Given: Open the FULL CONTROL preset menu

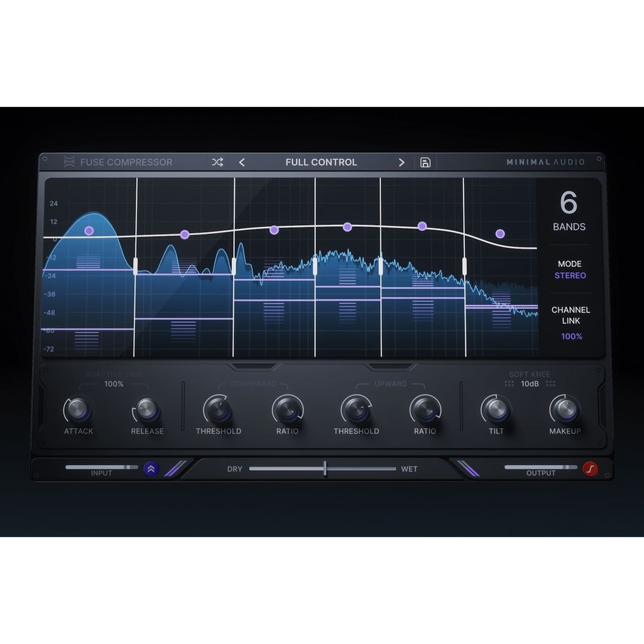Looking at the screenshot, I should click(x=321, y=162).
